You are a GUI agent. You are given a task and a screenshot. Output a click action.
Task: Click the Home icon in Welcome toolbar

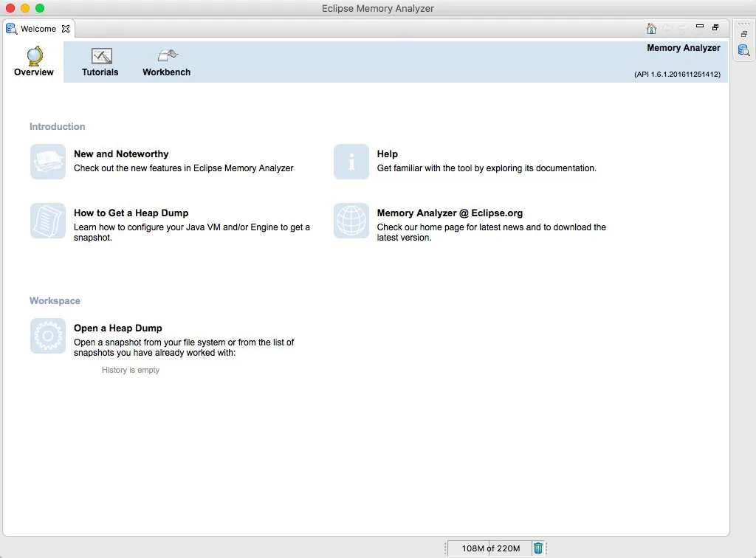[651, 29]
